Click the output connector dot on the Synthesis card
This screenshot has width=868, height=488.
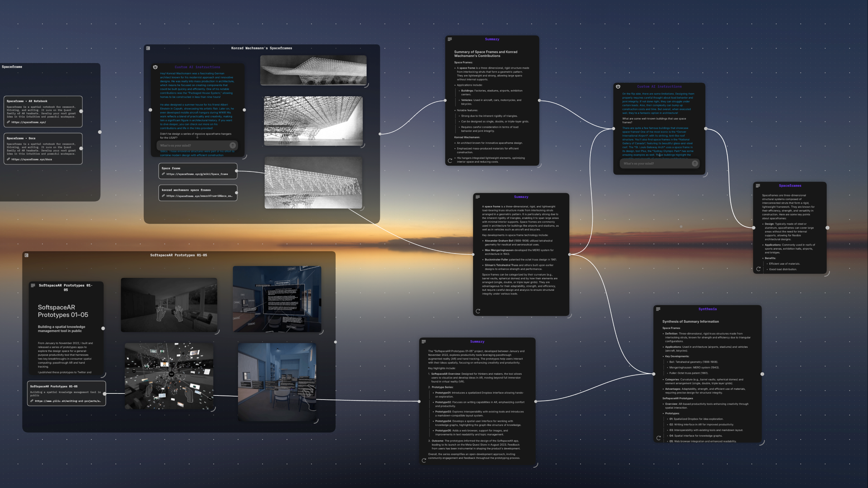pyautogui.click(x=762, y=374)
